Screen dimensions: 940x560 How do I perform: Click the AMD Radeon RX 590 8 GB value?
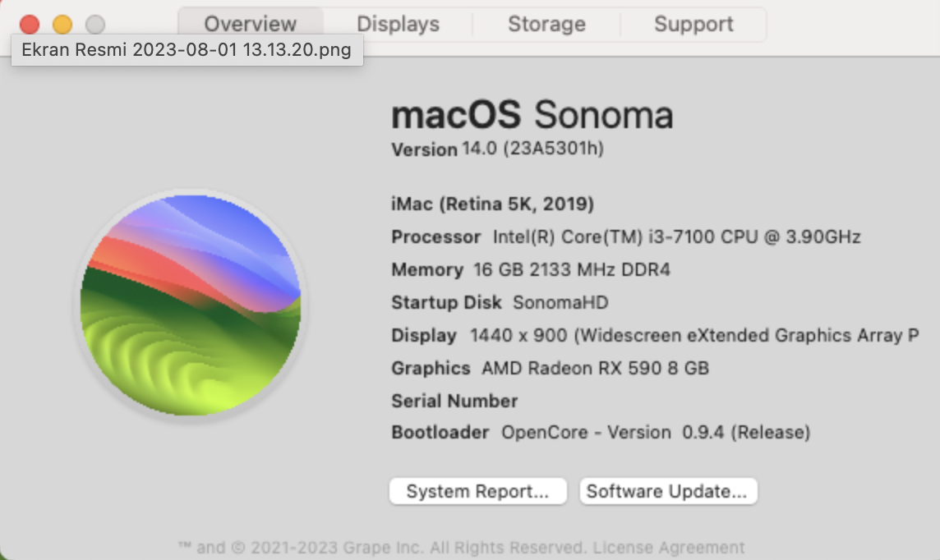[595, 369]
